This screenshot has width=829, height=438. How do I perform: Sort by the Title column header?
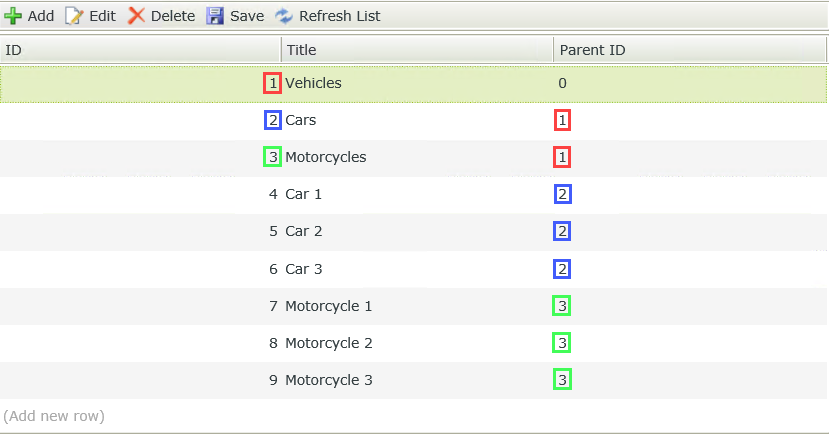pos(416,49)
